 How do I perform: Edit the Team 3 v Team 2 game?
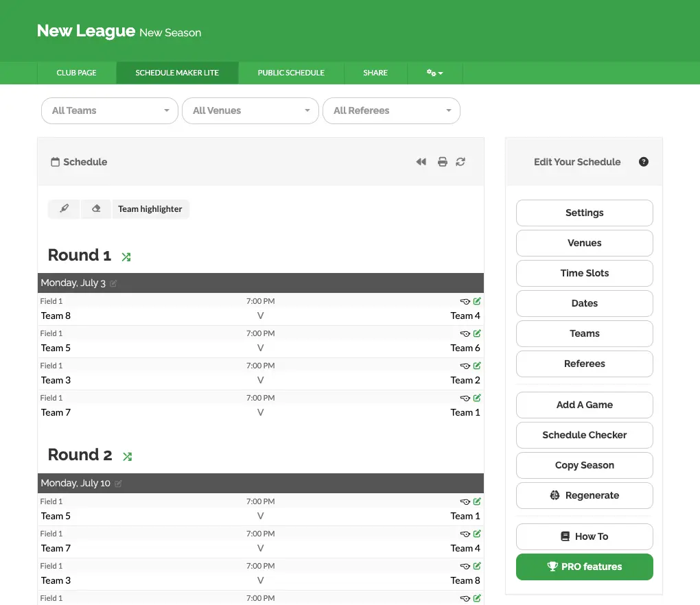[x=477, y=366]
